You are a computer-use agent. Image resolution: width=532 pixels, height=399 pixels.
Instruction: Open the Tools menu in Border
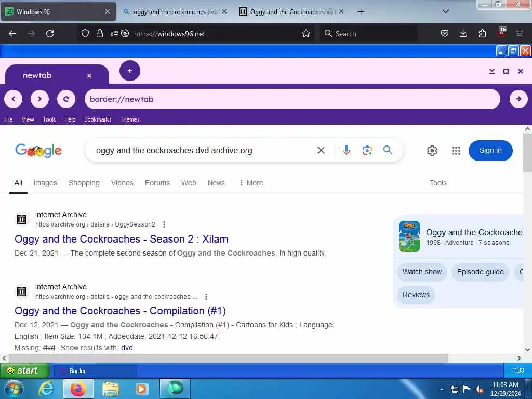tap(49, 119)
